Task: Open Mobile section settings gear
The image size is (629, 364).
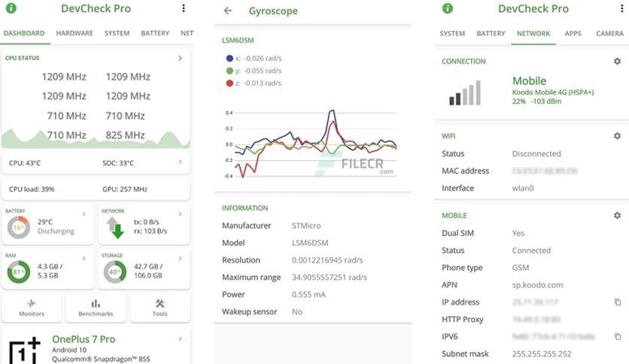Action: [617, 215]
